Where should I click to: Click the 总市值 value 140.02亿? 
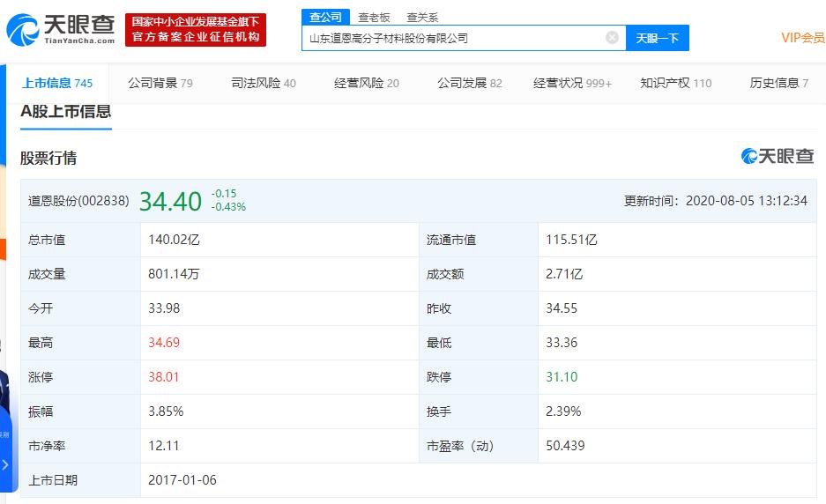[x=174, y=240]
